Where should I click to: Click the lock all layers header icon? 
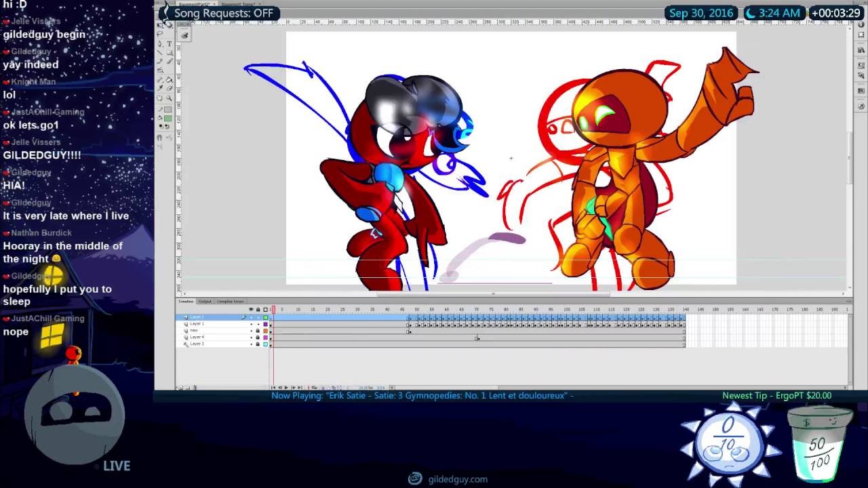258,309
